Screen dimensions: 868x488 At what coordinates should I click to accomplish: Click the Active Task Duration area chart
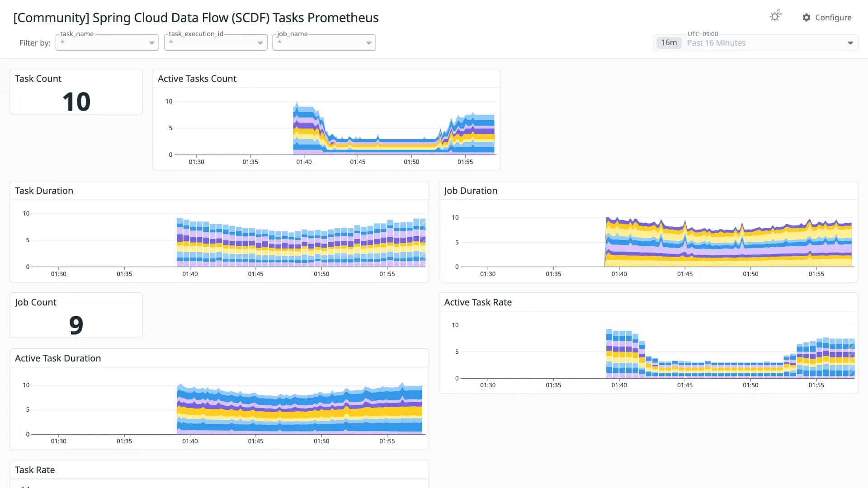(x=228, y=408)
